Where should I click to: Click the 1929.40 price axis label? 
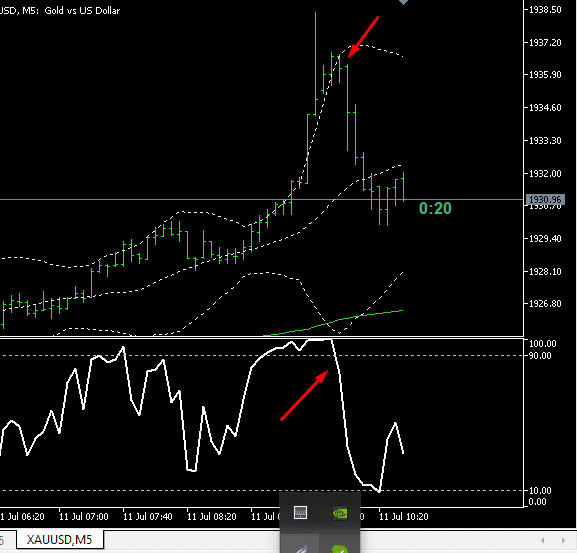coord(545,239)
